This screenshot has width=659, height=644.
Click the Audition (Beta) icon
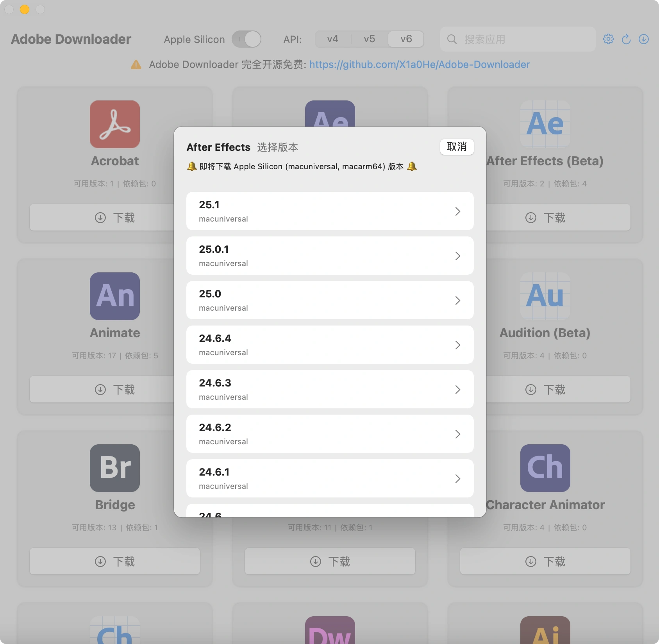(x=545, y=296)
